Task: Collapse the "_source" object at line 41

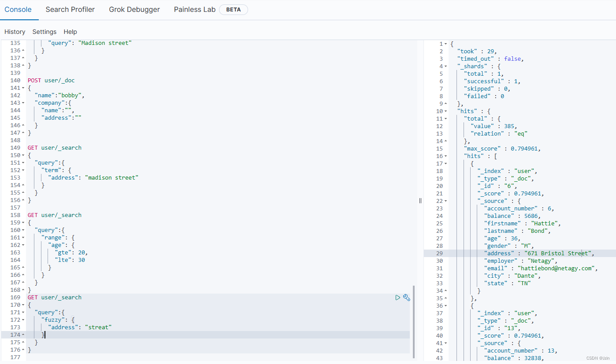Action: tap(445, 343)
